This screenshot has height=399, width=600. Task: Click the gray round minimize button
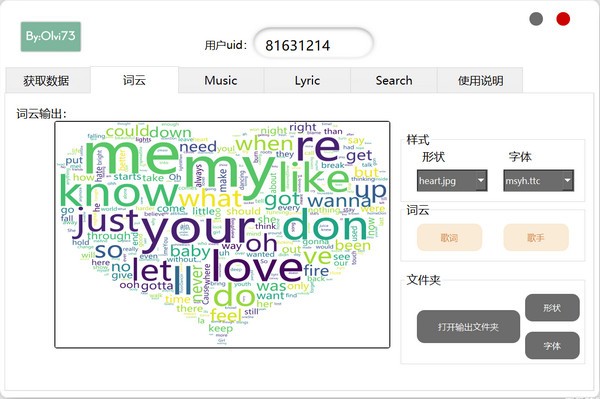point(536,19)
